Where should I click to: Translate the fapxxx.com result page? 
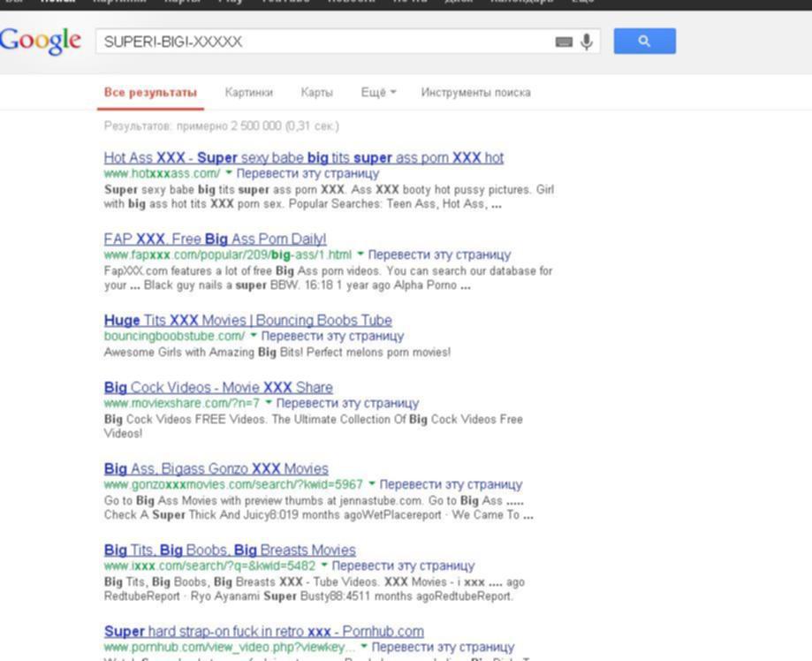tap(439, 255)
